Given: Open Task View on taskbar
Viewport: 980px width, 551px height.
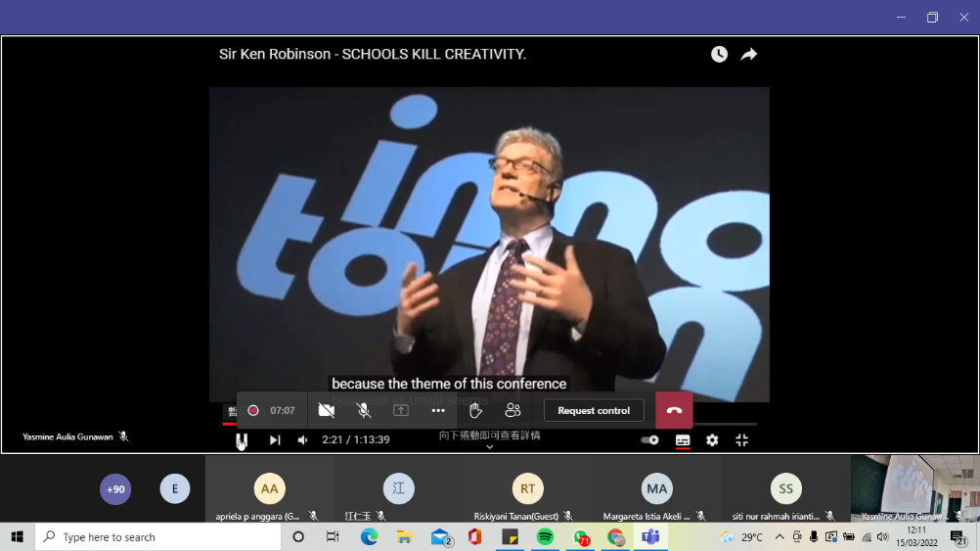Looking at the screenshot, I should click(333, 537).
